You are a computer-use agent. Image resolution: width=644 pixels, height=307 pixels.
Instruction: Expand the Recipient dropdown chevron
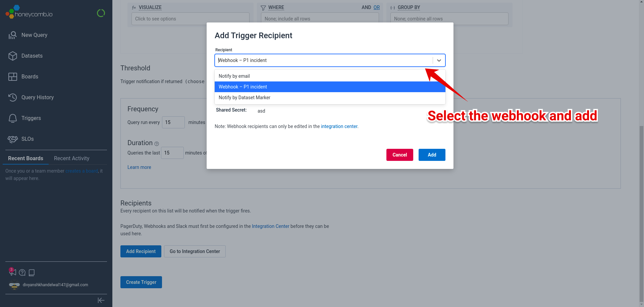point(439,60)
